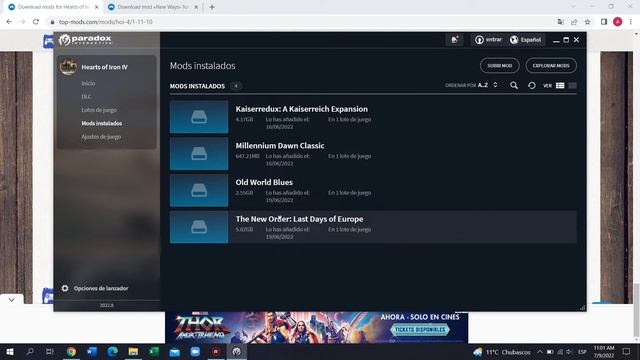Click the Millennium Dawn Classic thumbnail
Screen dimensions: 640x360
click(199, 153)
